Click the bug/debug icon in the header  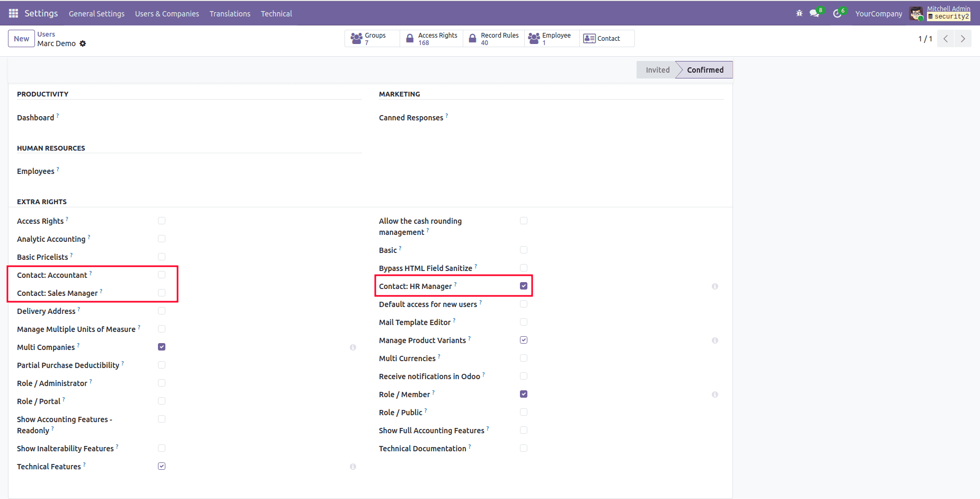click(x=799, y=13)
